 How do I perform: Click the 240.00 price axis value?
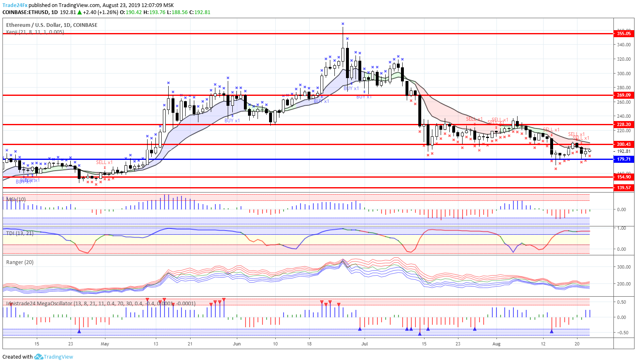tap(624, 117)
